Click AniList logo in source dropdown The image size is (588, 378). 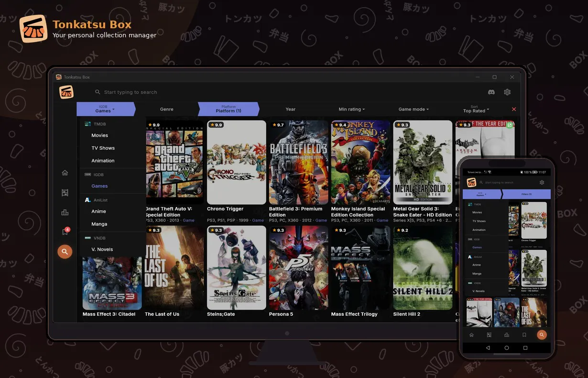(x=87, y=200)
